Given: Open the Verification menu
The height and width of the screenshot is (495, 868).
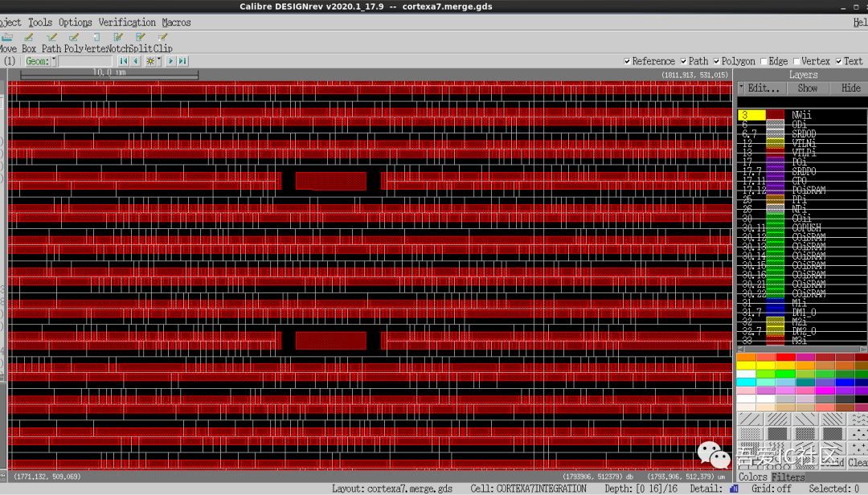Looking at the screenshot, I should (127, 22).
